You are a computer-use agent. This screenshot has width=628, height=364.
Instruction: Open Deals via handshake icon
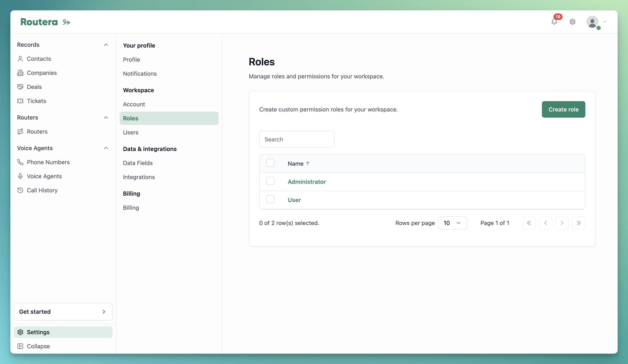[x=20, y=87]
